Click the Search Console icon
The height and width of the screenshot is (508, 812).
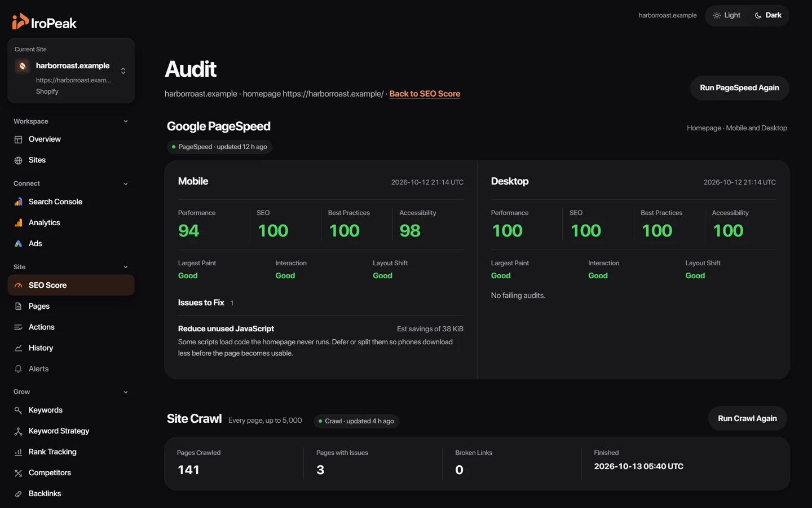pos(18,202)
